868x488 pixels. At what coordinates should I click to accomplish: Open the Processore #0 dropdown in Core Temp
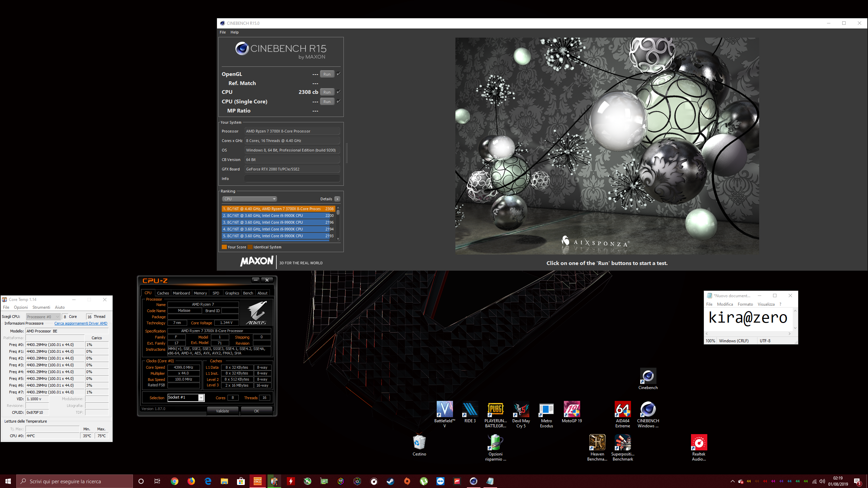[x=43, y=317]
